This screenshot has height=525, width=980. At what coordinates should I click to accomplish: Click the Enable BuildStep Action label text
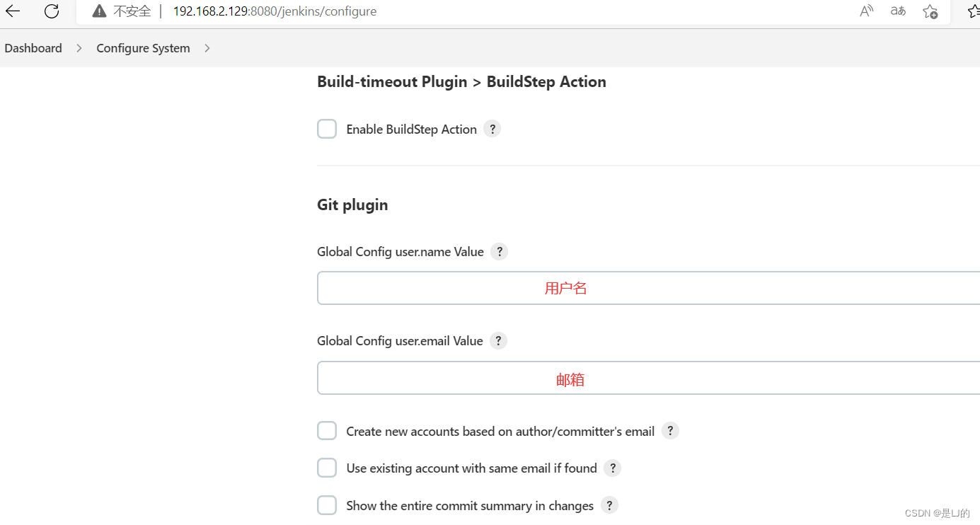coord(411,129)
